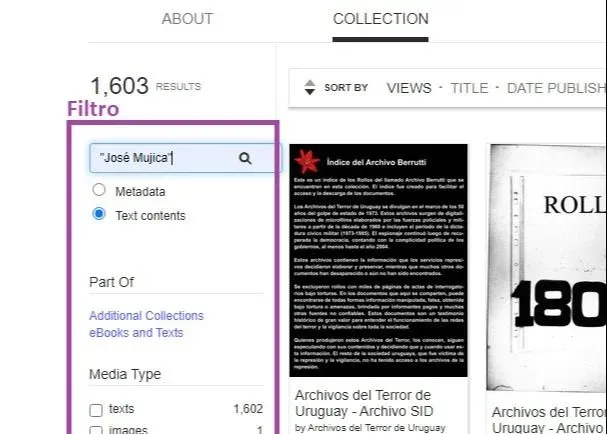The image size is (607, 434).
Task: Select the Metadata radio button
Action: pyautogui.click(x=98, y=190)
